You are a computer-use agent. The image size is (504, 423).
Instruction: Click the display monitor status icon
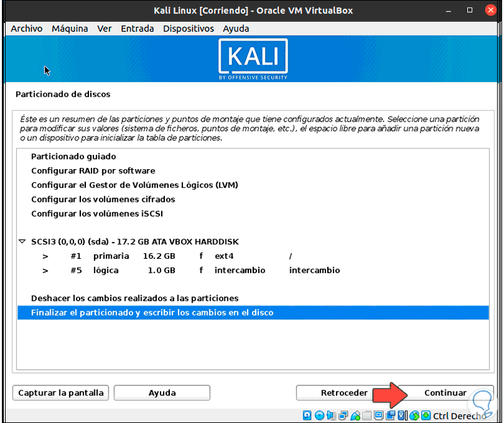[x=379, y=415]
